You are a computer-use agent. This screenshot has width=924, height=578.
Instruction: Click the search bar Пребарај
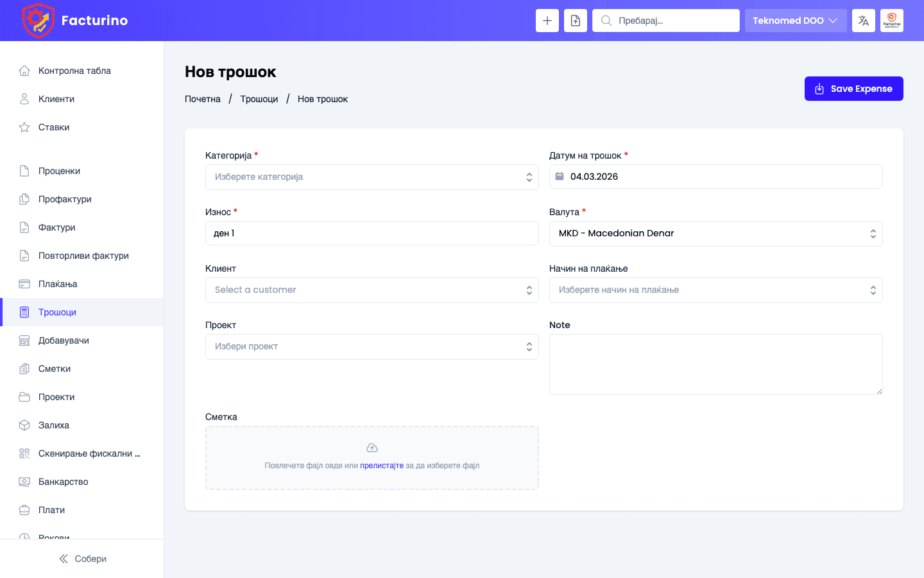pyautogui.click(x=665, y=20)
